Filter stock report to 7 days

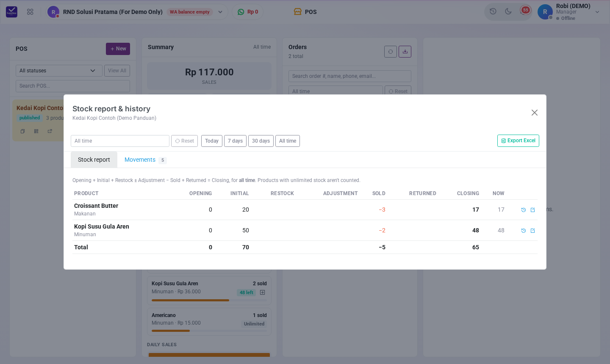[235, 141]
